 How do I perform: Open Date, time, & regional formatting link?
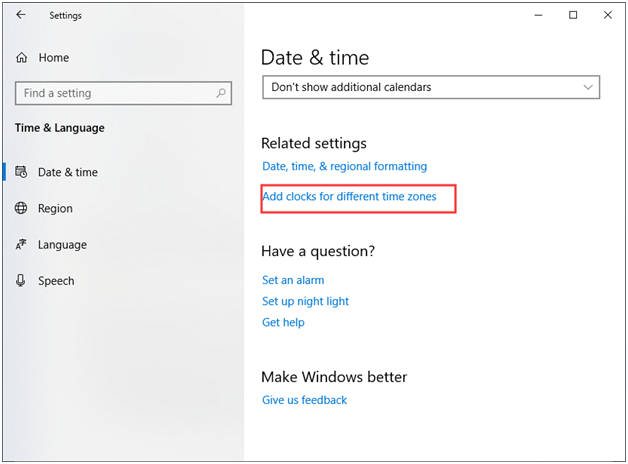tap(344, 166)
